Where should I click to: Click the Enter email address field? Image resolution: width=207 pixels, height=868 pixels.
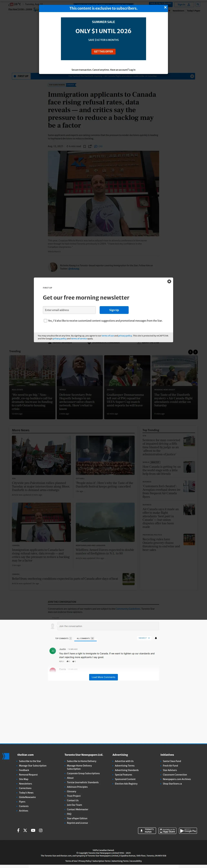(x=69, y=310)
